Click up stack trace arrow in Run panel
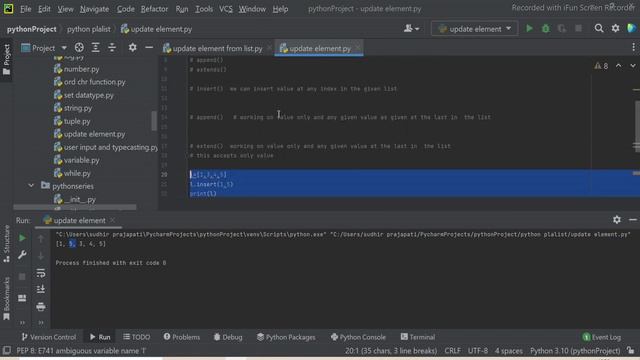The image size is (640, 360). point(41,239)
